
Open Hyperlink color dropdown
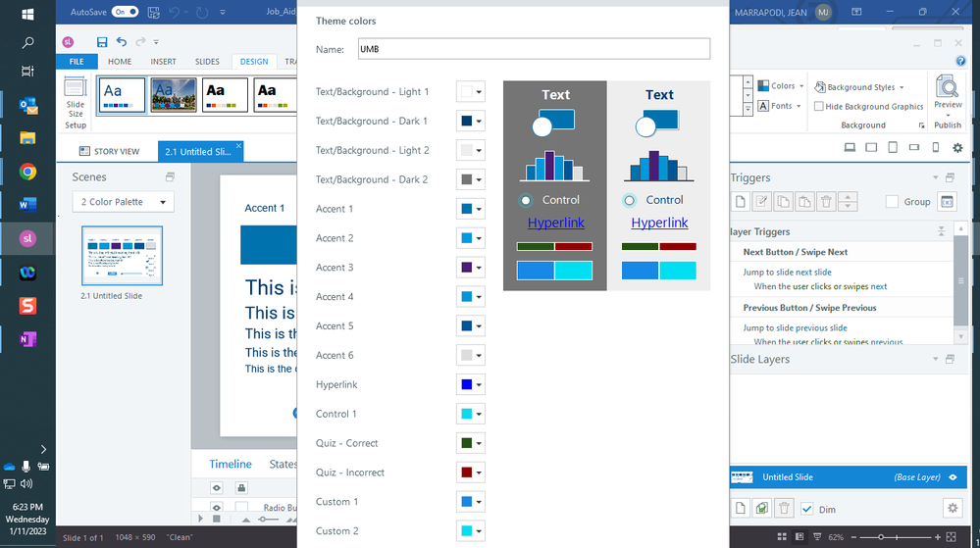(x=471, y=384)
